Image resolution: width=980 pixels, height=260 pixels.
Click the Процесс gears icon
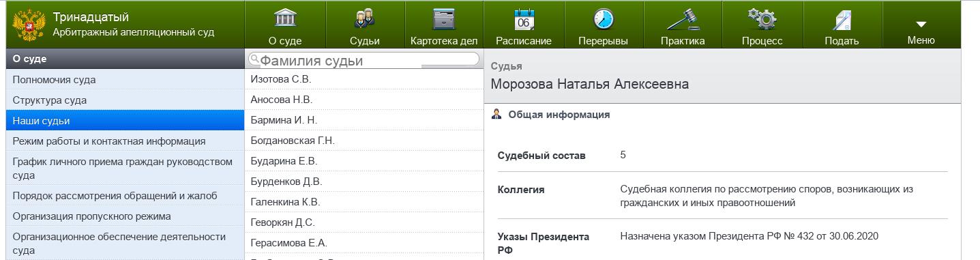click(762, 18)
